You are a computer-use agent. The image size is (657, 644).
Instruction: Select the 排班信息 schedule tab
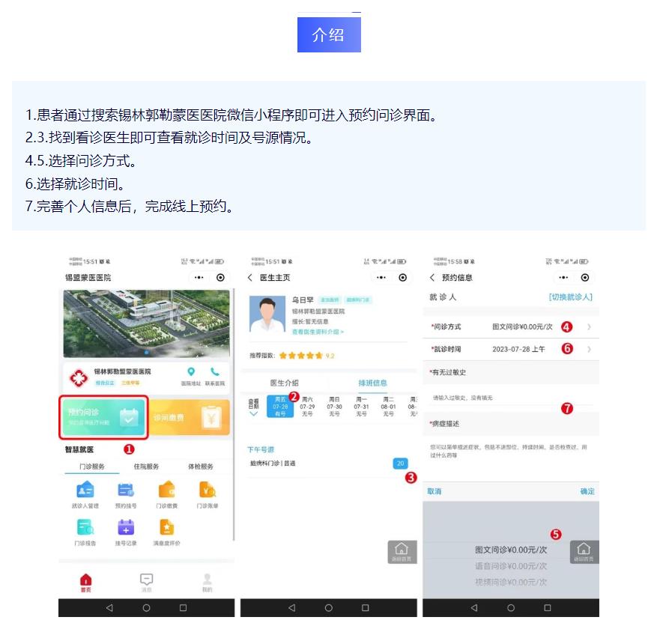[372, 383]
